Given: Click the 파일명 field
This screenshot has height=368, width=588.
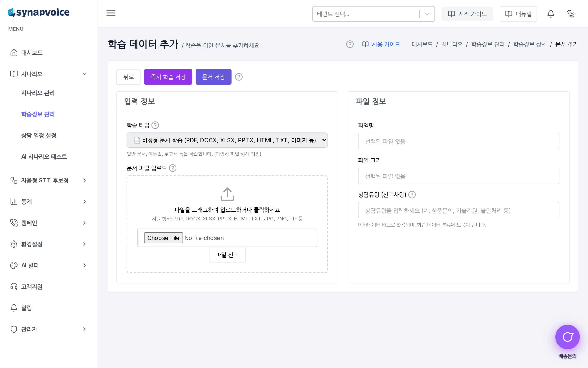Looking at the screenshot, I should click(x=459, y=141).
